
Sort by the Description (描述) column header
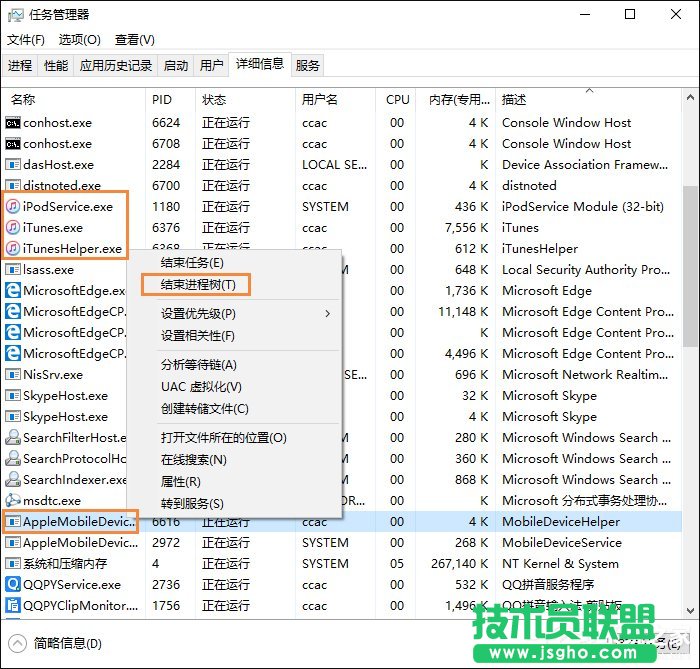(x=514, y=100)
